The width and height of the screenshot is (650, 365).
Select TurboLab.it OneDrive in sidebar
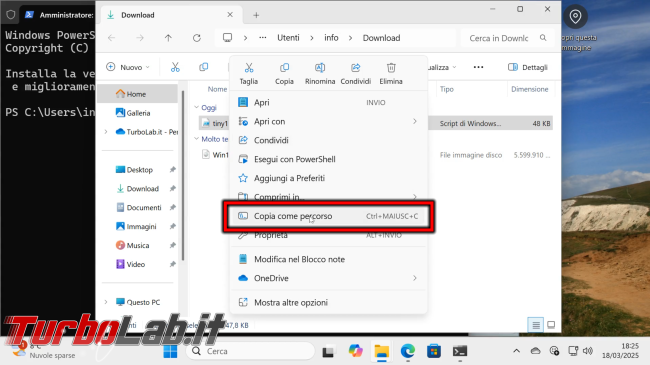[147, 132]
